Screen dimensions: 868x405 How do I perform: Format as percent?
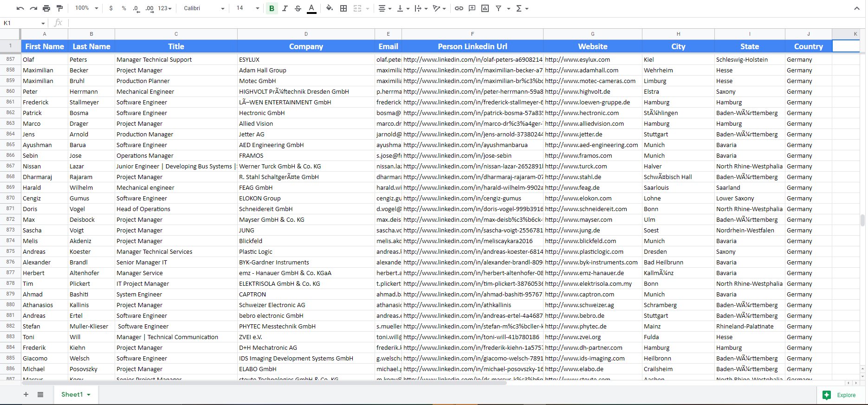(124, 8)
